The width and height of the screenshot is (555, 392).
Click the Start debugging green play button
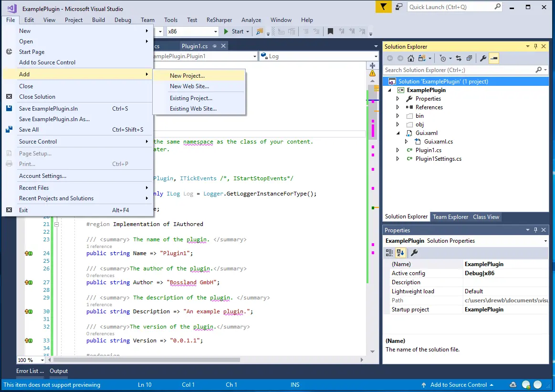click(x=226, y=31)
